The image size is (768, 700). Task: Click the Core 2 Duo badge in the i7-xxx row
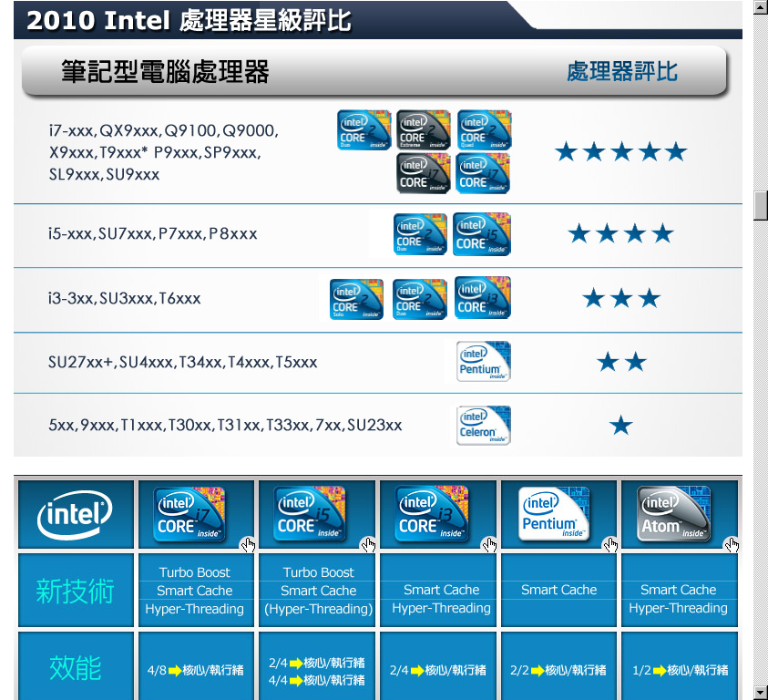click(364, 130)
